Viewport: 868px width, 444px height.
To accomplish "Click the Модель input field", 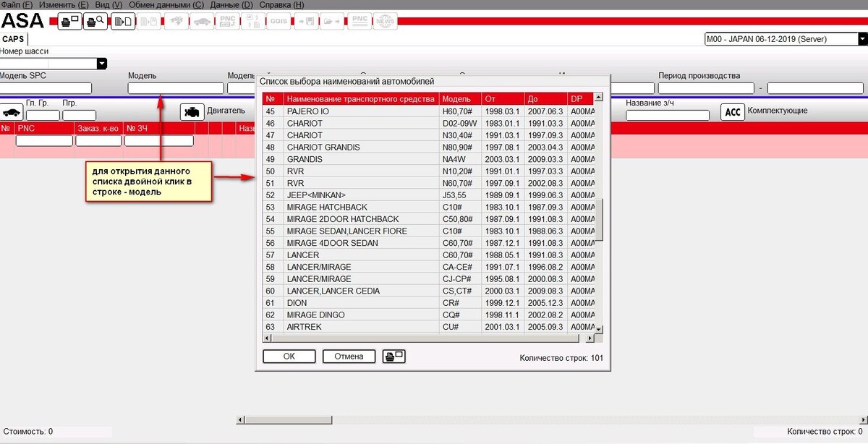I will (176, 88).
